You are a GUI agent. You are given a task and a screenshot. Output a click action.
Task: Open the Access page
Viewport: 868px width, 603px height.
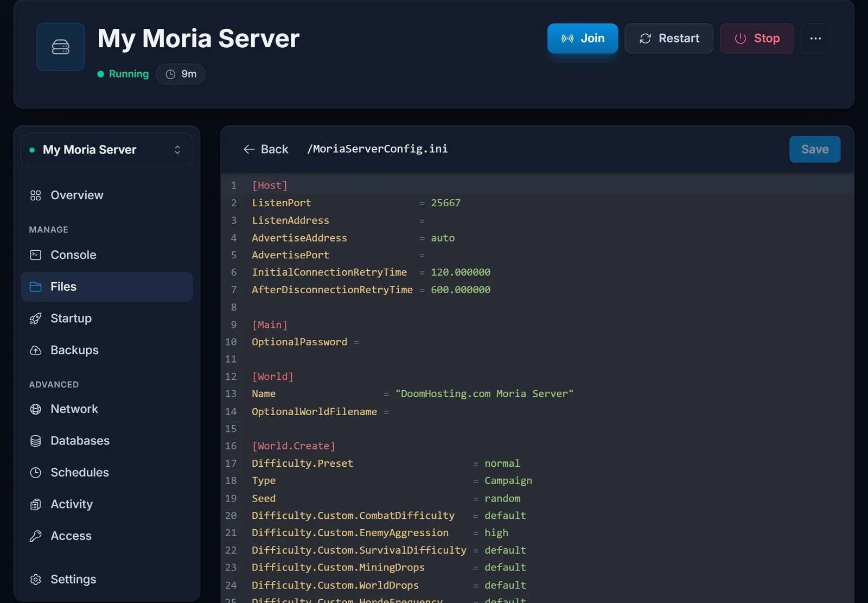coord(107,536)
